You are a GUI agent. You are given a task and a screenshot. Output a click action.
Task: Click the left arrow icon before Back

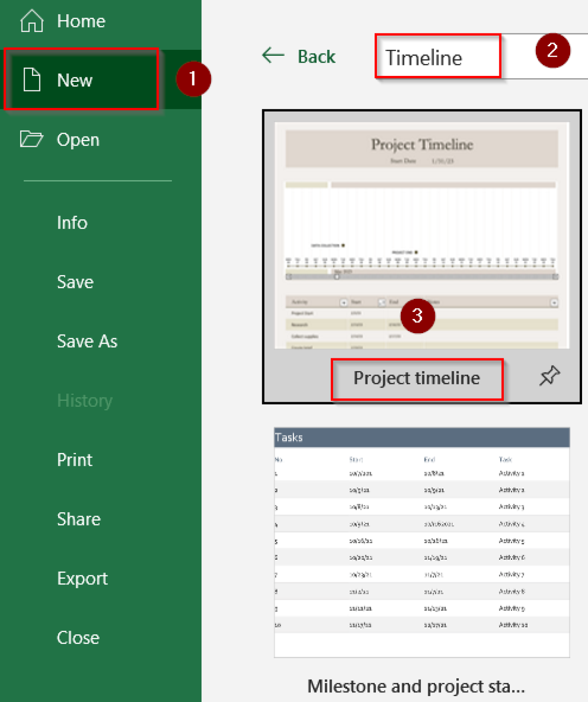[273, 56]
